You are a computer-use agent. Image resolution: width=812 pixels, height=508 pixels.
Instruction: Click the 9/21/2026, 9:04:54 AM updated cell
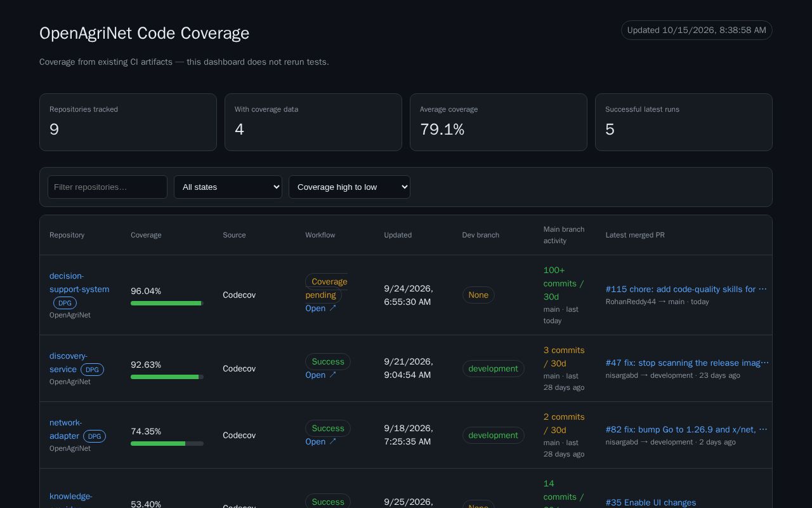tap(409, 368)
